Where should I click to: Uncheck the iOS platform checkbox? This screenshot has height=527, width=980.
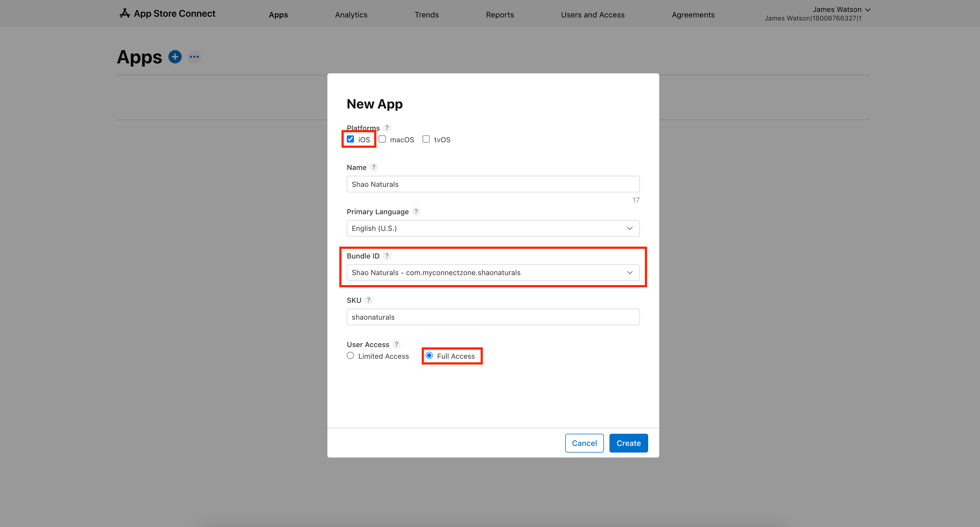(350, 139)
